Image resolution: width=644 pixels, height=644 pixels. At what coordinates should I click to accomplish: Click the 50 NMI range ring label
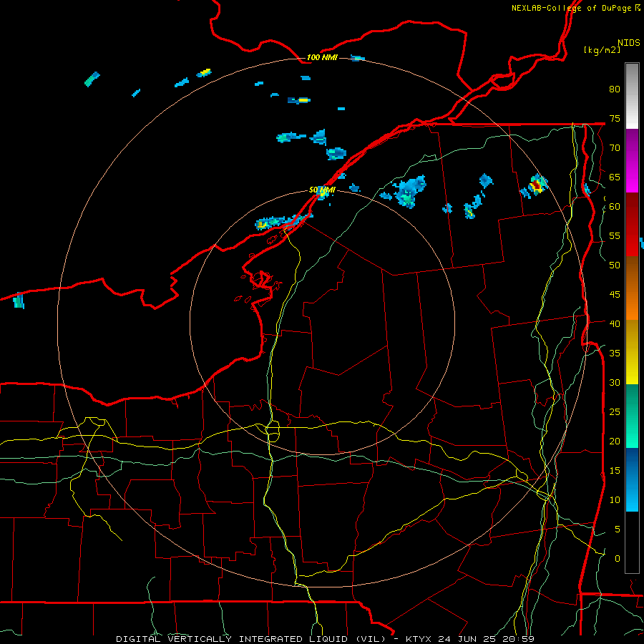(322, 190)
